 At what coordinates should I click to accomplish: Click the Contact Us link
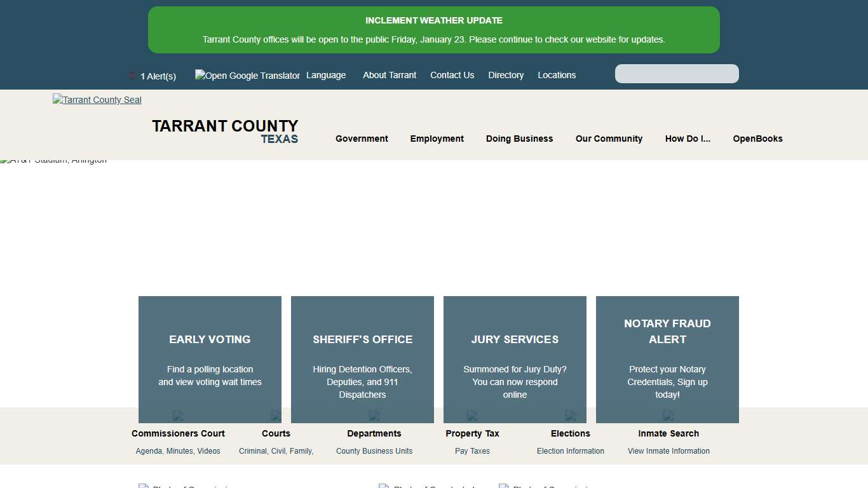coord(452,75)
